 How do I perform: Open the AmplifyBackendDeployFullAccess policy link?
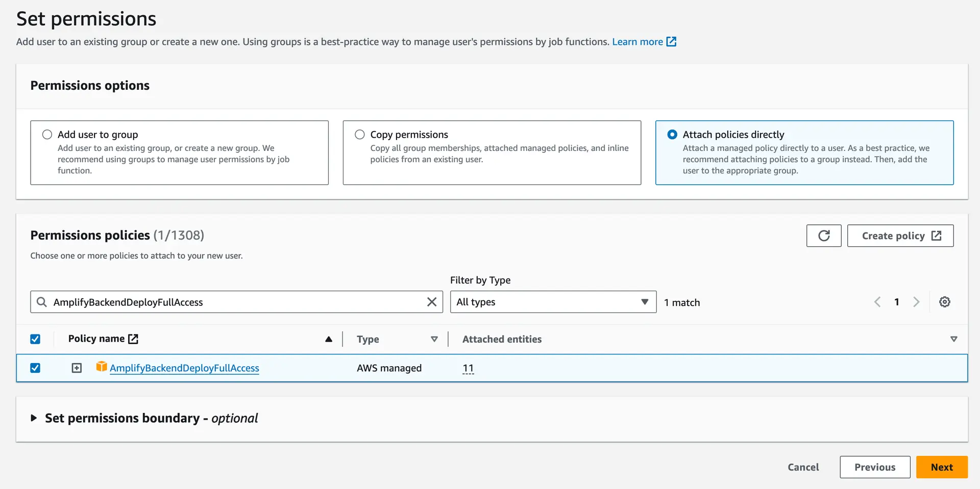pyautogui.click(x=184, y=368)
